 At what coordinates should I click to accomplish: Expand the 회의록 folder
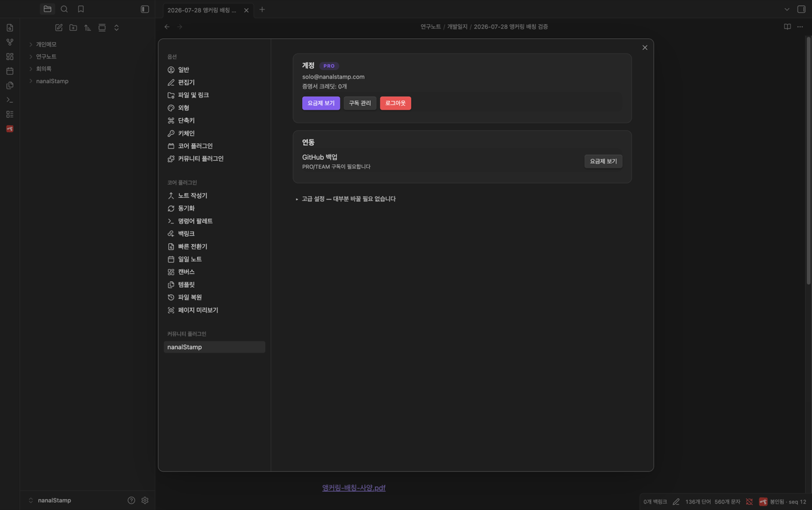click(x=43, y=68)
